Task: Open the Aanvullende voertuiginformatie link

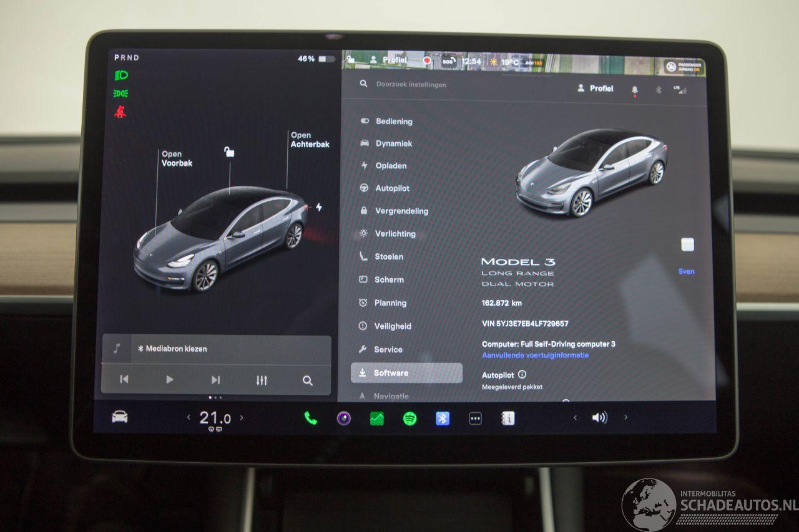Action: click(x=535, y=355)
